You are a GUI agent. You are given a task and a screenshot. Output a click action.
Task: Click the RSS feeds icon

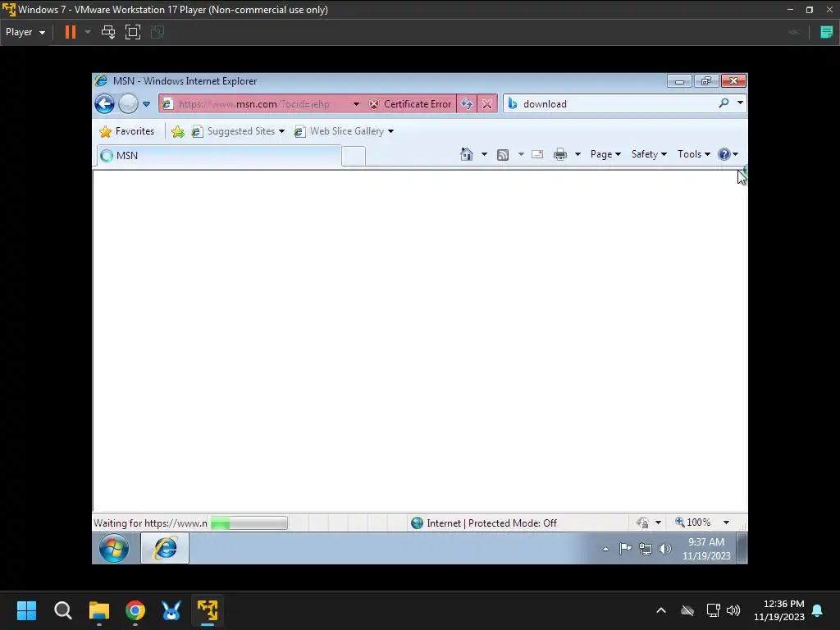[503, 155]
